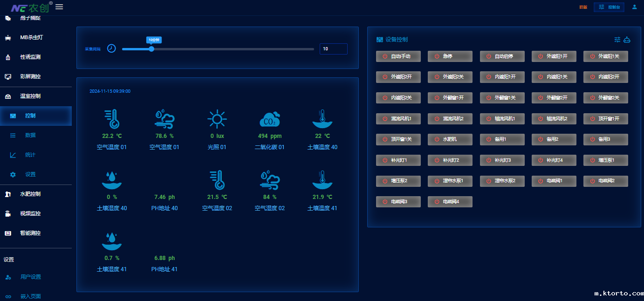Click the 采集间隔 slider handle

tap(151, 48)
